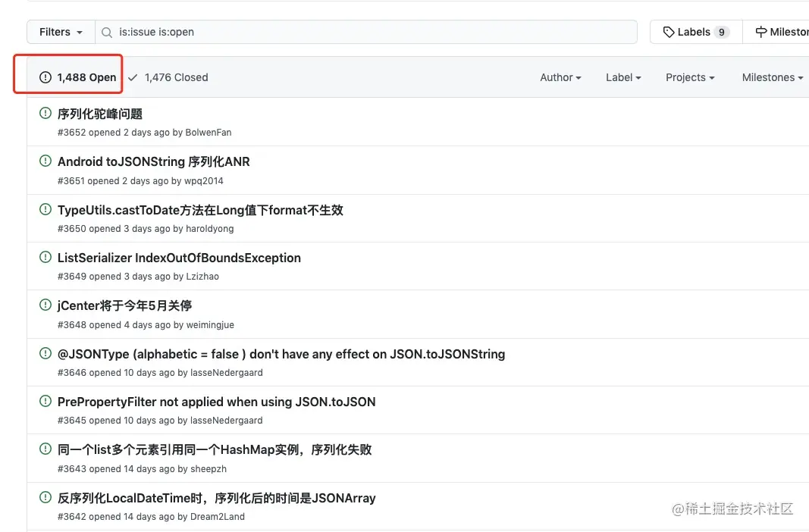The width and height of the screenshot is (809, 532).
Task: Expand the Milestones filter dropdown
Action: (773, 77)
